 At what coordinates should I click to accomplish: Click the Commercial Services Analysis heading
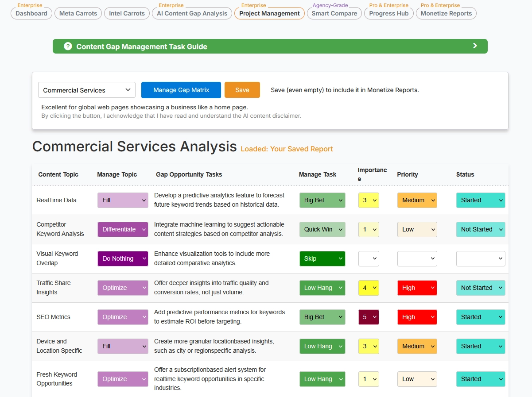point(135,146)
